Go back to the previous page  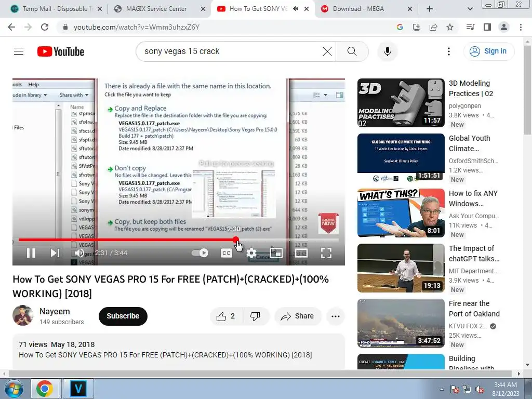coord(11,27)
